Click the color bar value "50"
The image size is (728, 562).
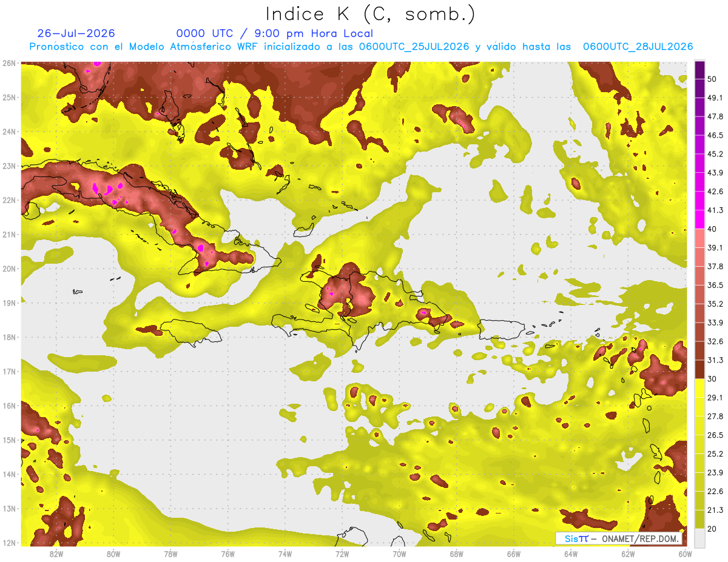[x=712, y=79]
